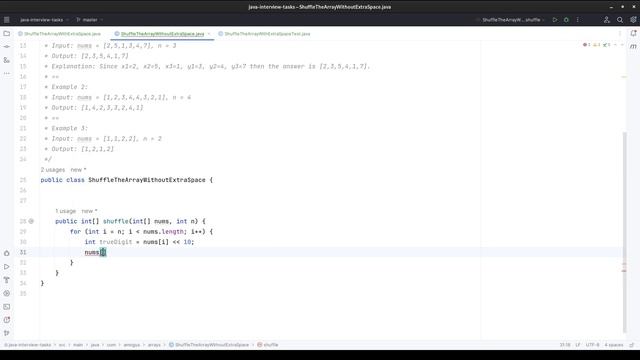The height and width of the screenshot is (360, 640).
Task: Switch to ShuffleTheArrayWithExtraSpaceTest.java tab
Action: point(264,34)
